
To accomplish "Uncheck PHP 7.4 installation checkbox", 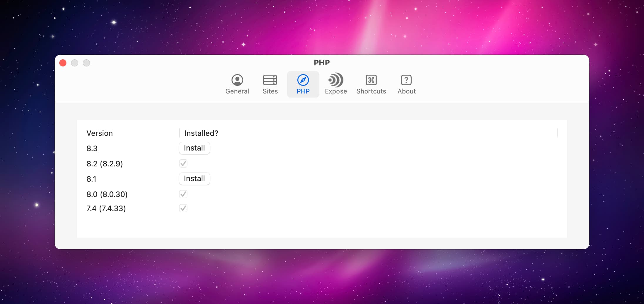I will (183, 208).
